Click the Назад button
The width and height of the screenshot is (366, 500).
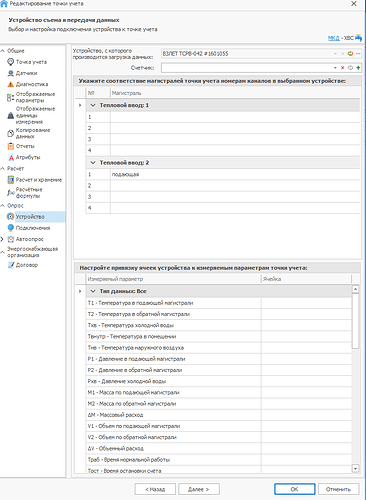tap(155, 489)
